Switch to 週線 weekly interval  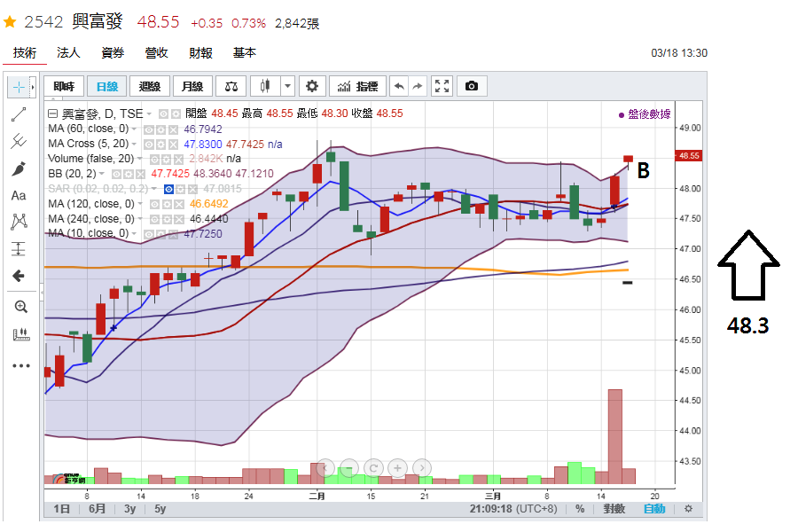[x=150, y=86]
